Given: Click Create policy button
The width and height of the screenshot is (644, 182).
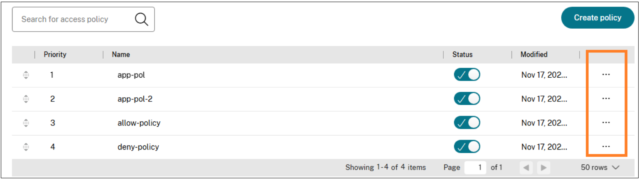Looking at the screenshot, I should pyautogui.click(x=597, y=18).
